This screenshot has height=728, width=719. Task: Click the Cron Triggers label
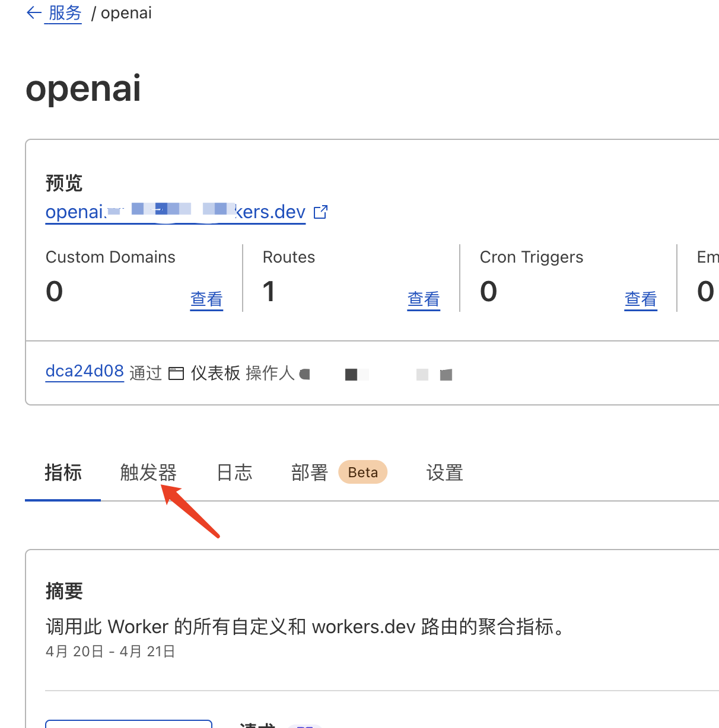point(531,257)
